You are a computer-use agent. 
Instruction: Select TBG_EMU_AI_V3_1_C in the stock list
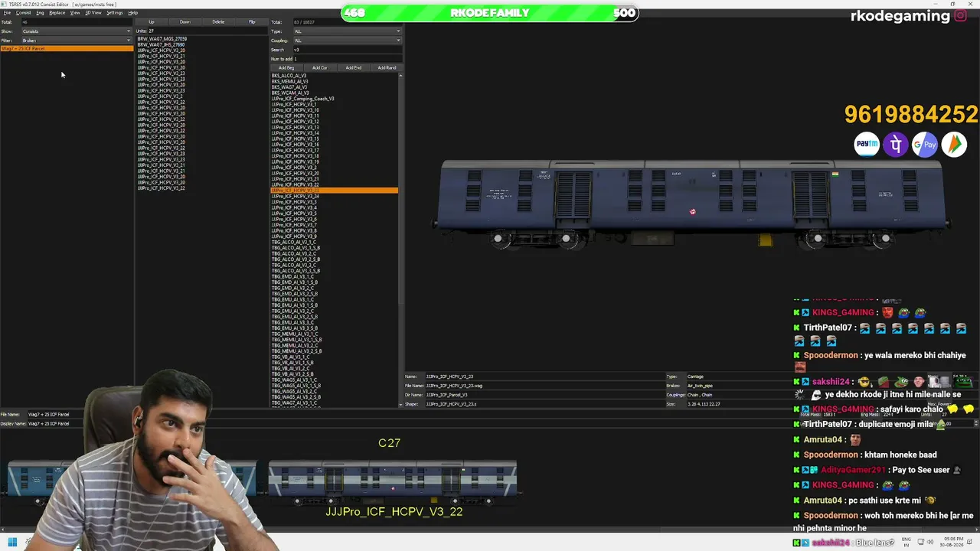[292, 300]
